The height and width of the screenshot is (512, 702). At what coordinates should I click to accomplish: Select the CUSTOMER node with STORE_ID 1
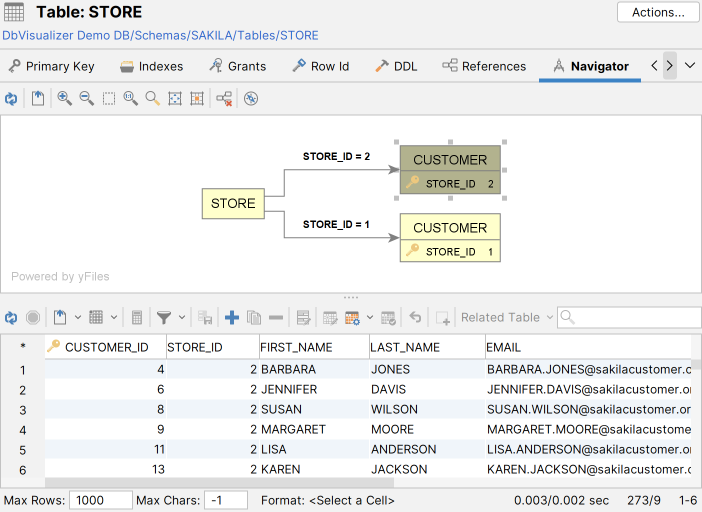coord(450,238)
